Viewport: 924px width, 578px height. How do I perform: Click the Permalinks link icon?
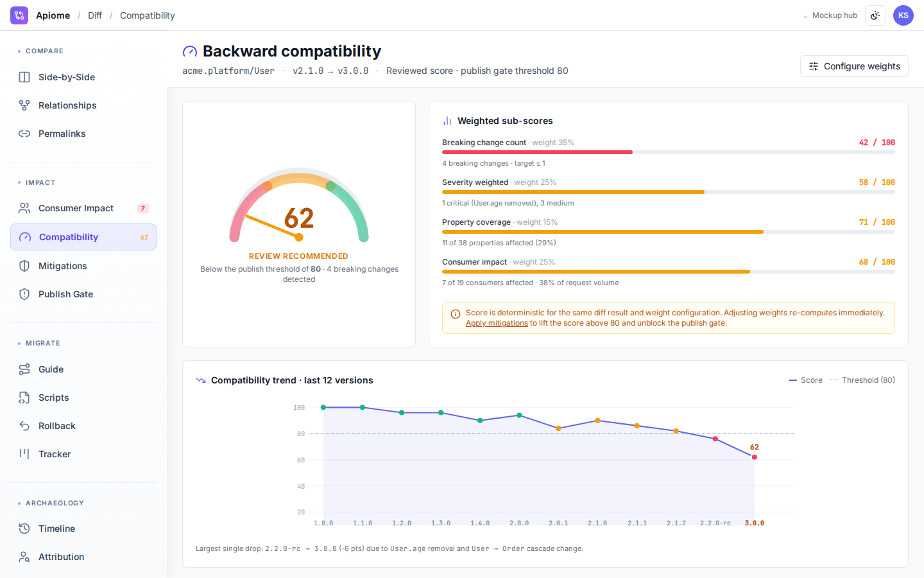point(24,134)
